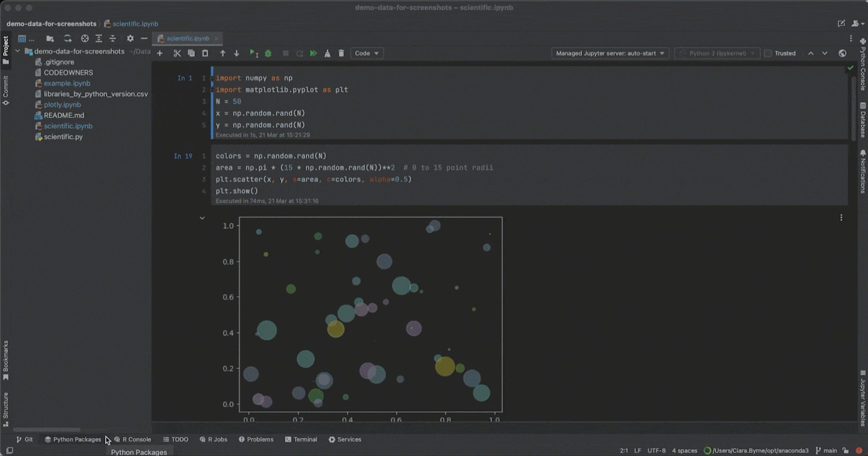Click the clear outputs broom icon
The width and height of the screenshot is (868, 456).
(x=327, y=54)
